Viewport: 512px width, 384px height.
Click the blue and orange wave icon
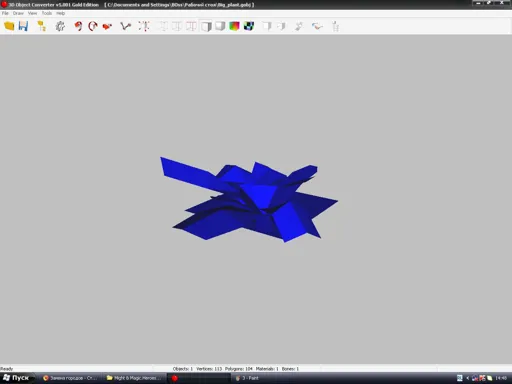(317, 26)
